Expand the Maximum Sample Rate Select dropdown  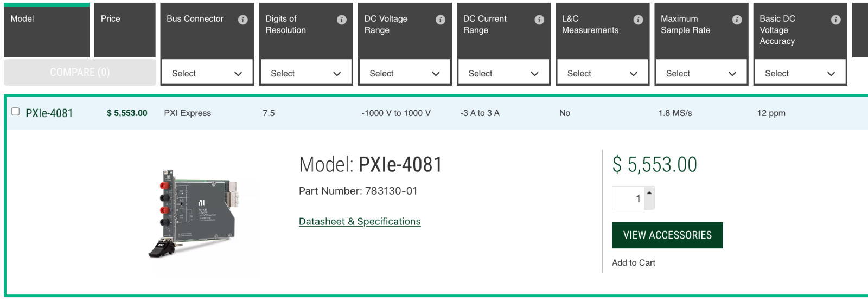pos(701,73)
